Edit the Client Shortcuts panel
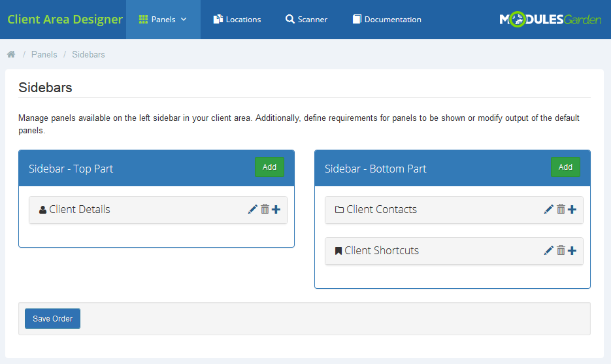The image size is (611, 364). tap(549, 250)
